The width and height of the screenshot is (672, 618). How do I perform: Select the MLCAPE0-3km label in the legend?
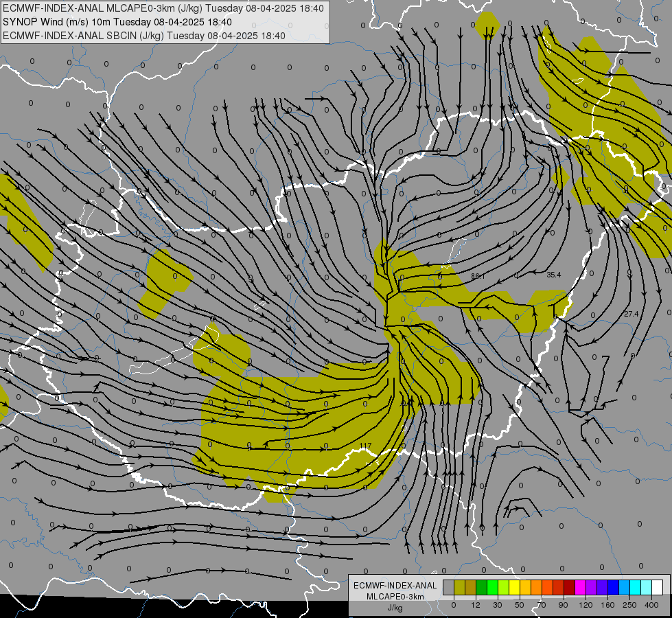tap(395, 597)
